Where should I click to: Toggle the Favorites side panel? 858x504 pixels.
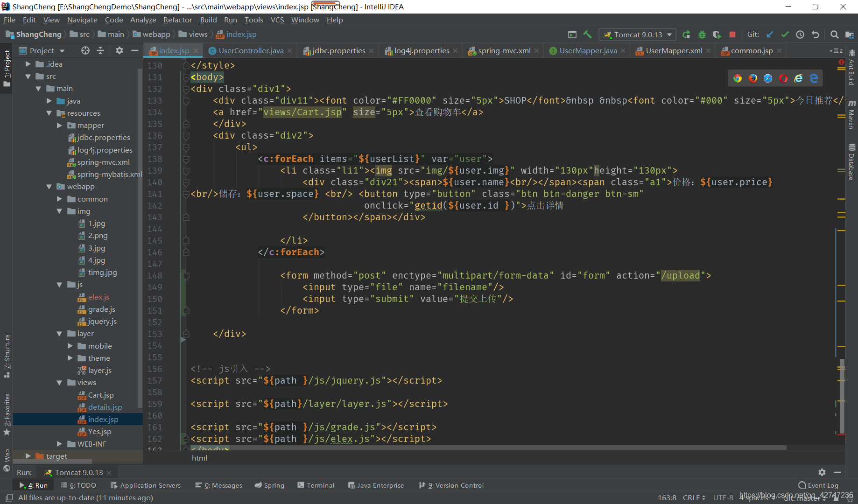pyautogui.click(x=7, y=414)
